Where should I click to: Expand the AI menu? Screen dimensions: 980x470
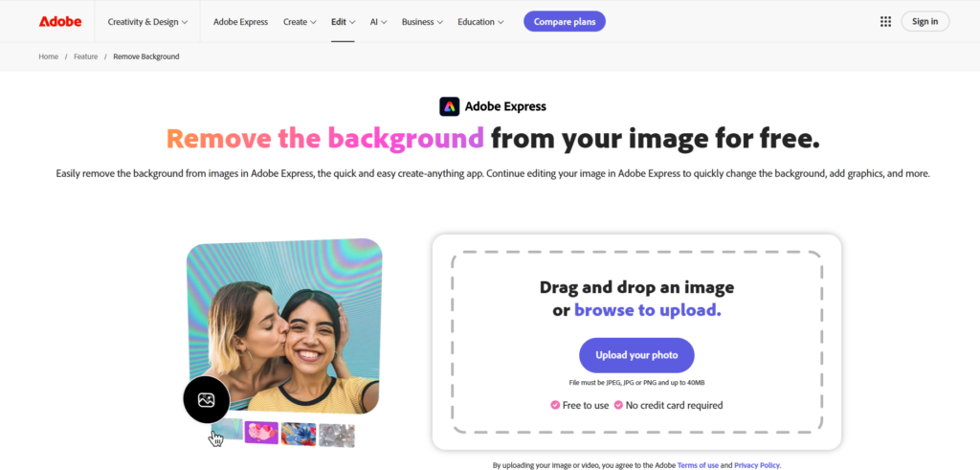pyautogui.click(x=378, y=21)
